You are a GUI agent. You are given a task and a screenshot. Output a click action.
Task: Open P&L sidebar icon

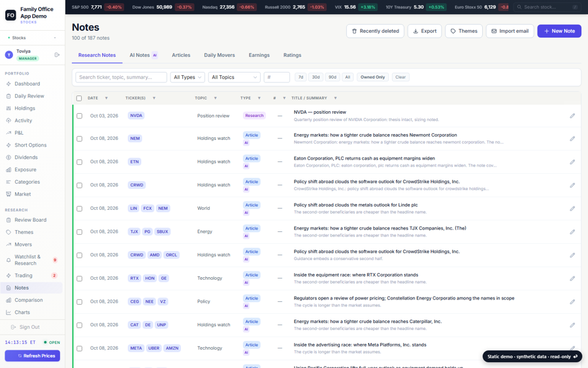[x=8, y=133]
